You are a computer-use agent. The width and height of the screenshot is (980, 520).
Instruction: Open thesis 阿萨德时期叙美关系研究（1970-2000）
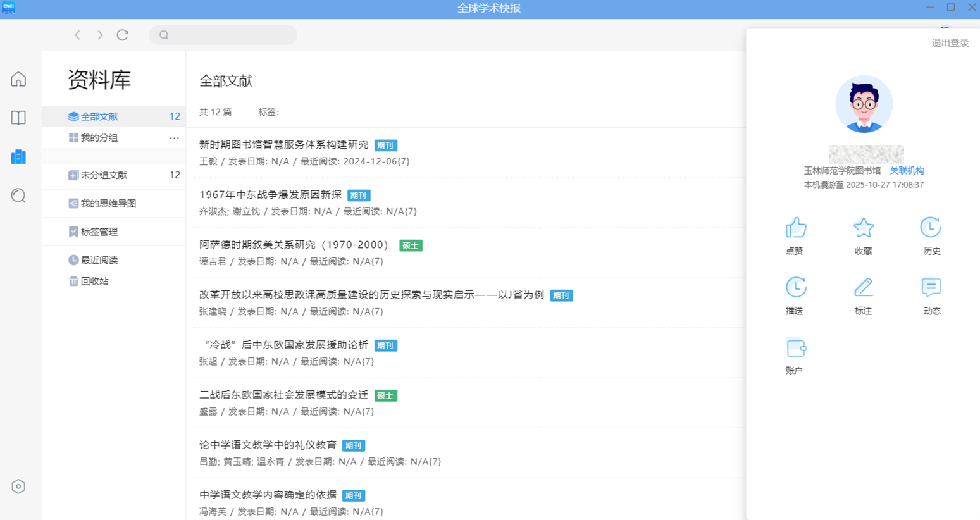point(296,245)
